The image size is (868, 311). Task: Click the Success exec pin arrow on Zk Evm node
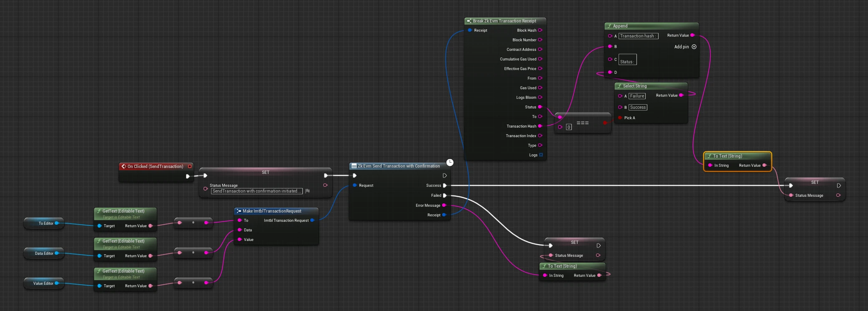[x=445, y=186]
